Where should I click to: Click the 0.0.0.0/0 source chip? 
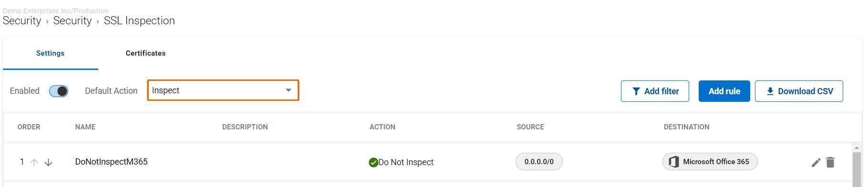click(539, 162)
